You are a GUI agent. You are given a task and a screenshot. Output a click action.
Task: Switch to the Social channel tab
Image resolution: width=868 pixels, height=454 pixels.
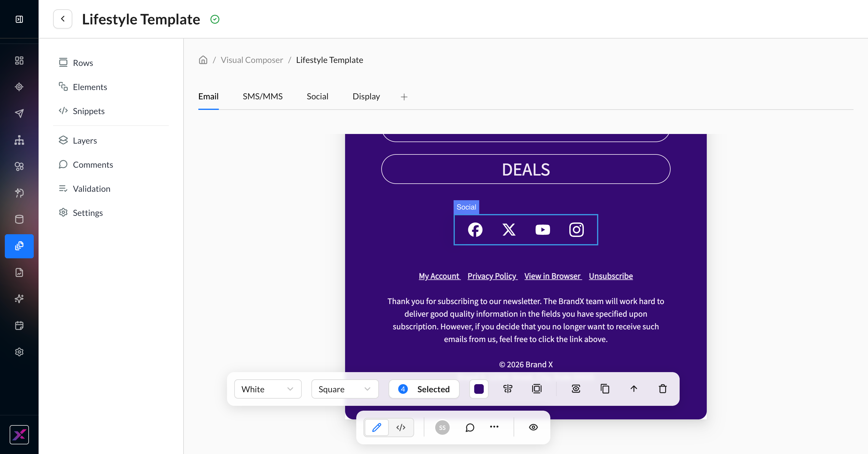click(317, 97)
